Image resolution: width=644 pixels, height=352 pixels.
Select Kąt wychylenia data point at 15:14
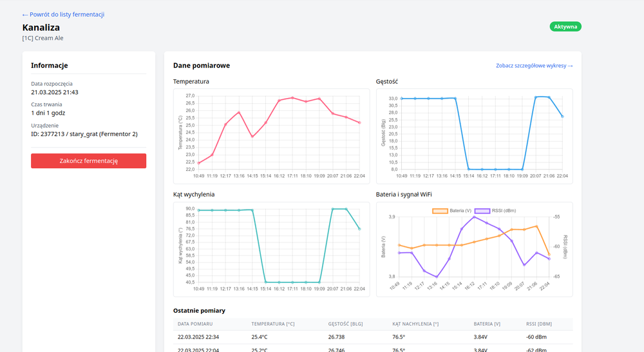pyautogui.click(x=266, y=282)
